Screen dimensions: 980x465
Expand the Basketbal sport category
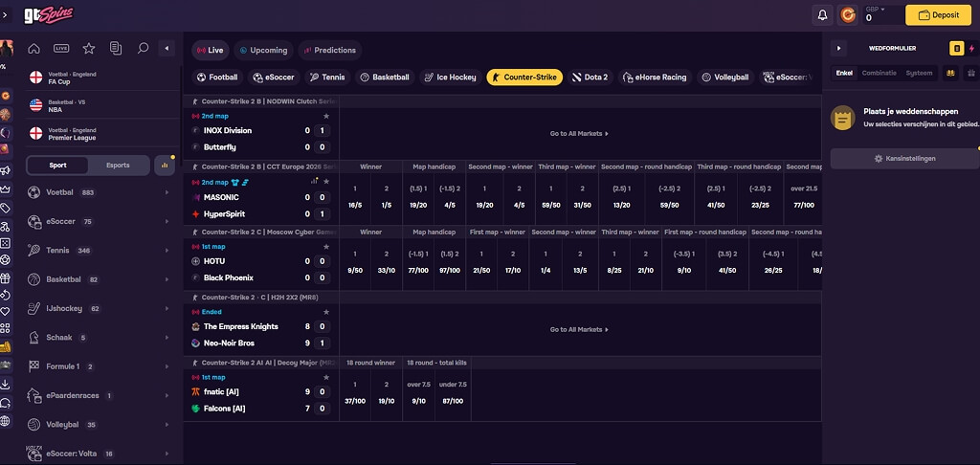click(x=100, y=279)
